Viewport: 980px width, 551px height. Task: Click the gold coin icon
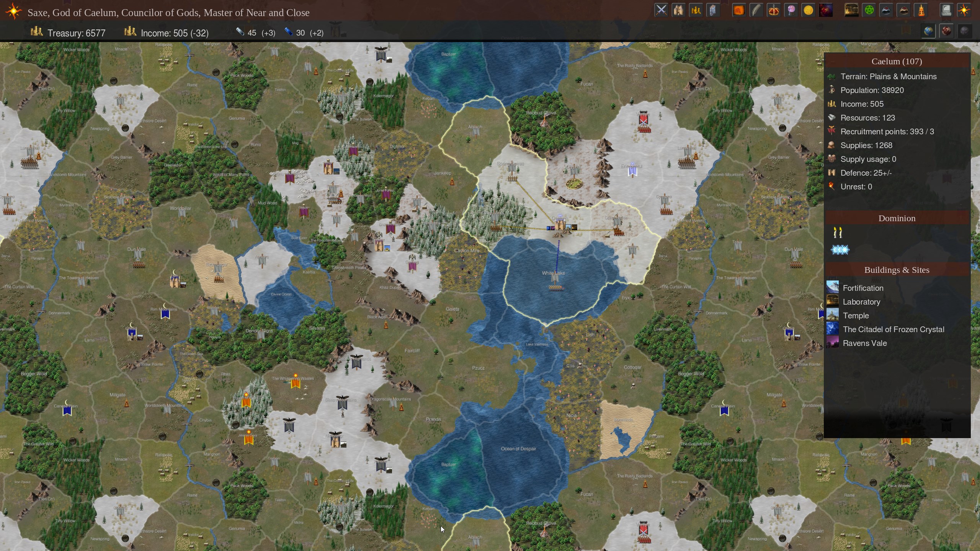pyautogui.click(x=808, y=10)
